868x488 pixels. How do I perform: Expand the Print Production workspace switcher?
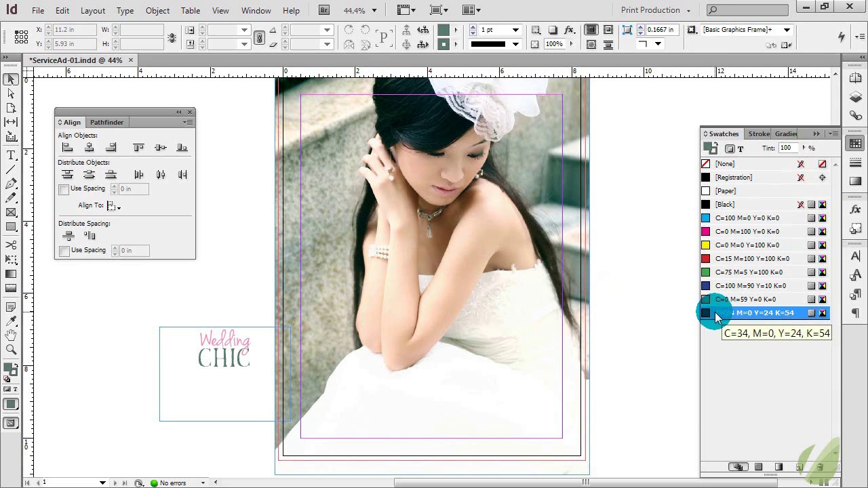[655, 10]
